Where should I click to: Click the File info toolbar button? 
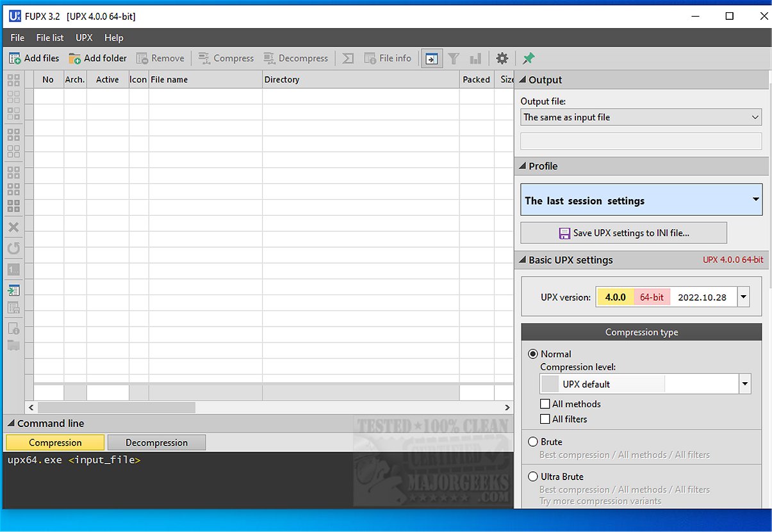(x=388, y=58)
